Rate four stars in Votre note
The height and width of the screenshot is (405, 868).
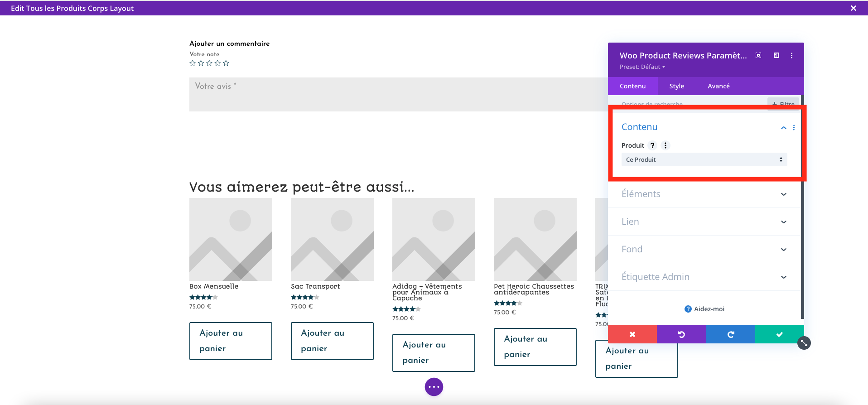[218, 63]
